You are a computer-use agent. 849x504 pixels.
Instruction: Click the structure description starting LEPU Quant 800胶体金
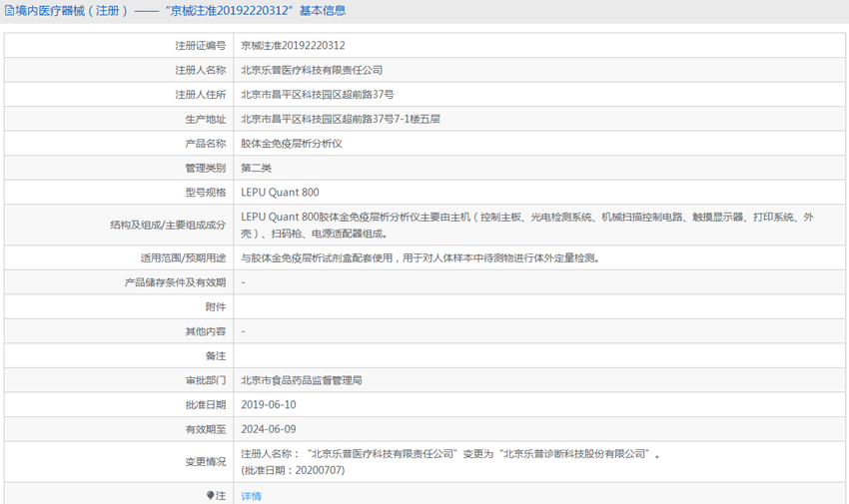click(x=527, y=225)
